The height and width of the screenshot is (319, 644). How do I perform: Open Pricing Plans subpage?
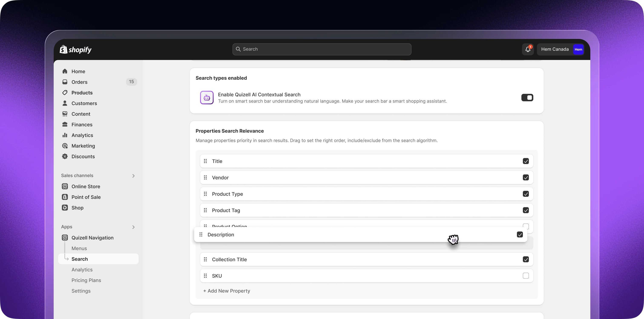click(x=86, y=280)
